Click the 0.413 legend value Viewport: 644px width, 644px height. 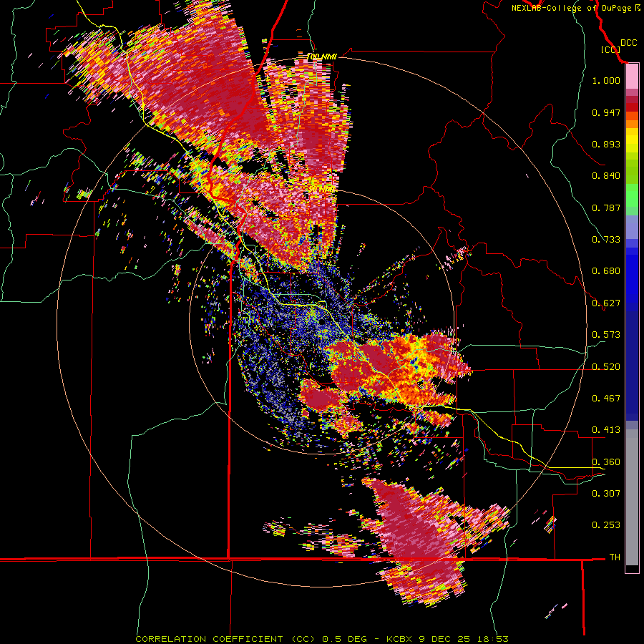pyautogui.click(x=606, y=430)
